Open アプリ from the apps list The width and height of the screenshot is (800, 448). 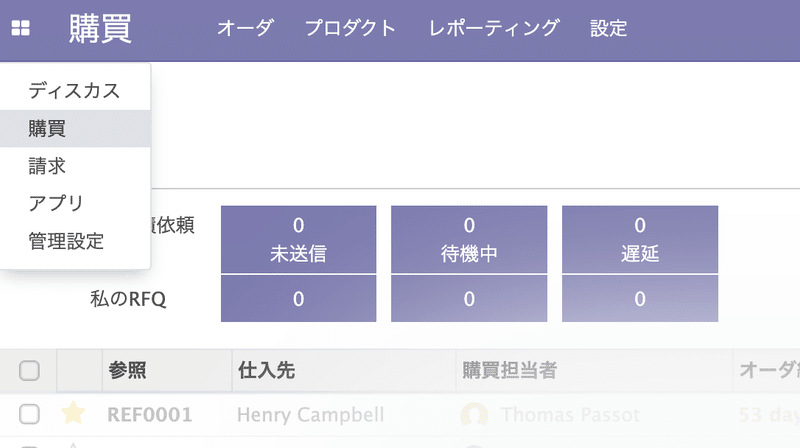[x=75, y=203]
